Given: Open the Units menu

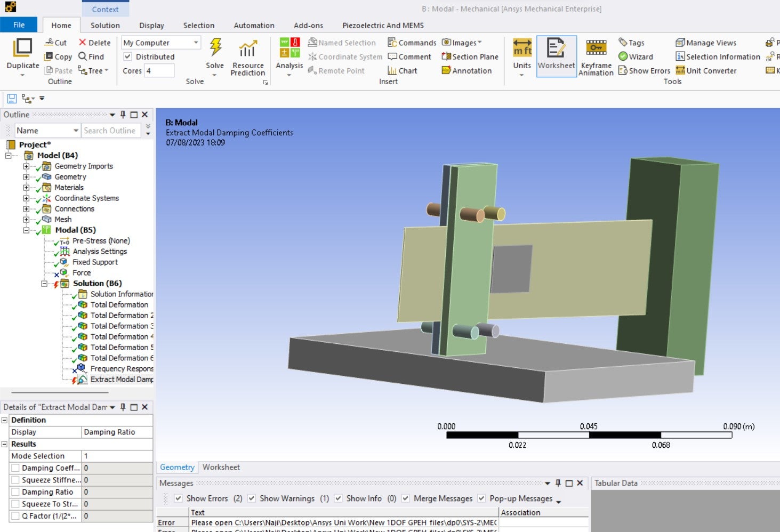Looking at the screenshot, I should click(x=522, y=58).
